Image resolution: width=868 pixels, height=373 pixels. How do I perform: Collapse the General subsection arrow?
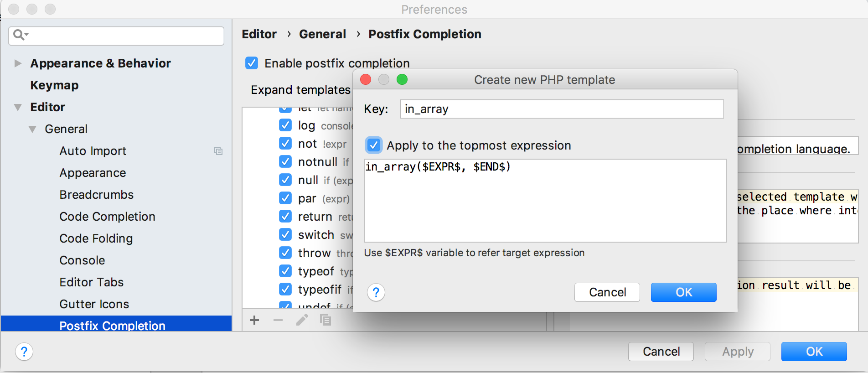coord(32,129)
